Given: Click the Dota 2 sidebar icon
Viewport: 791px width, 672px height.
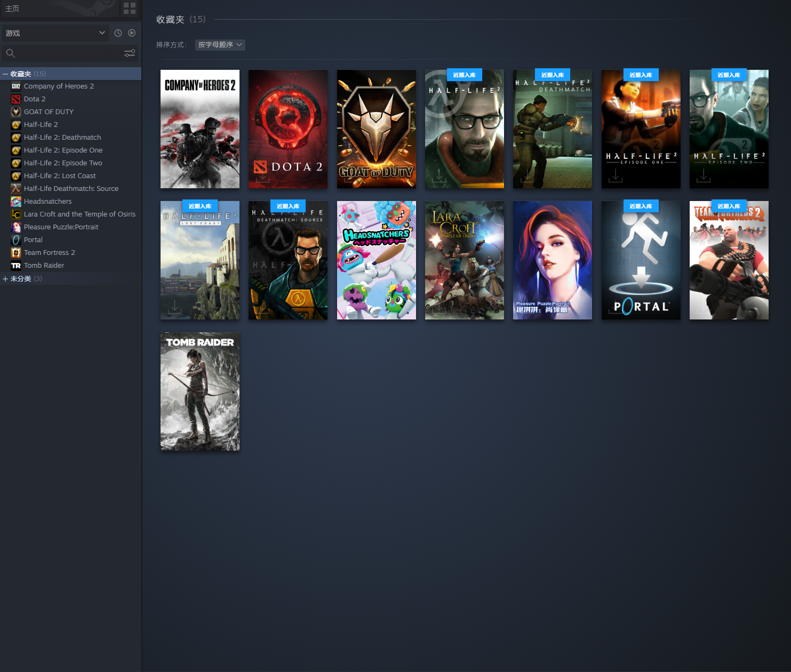Looking at the screenshot, I should pos(16,99).
